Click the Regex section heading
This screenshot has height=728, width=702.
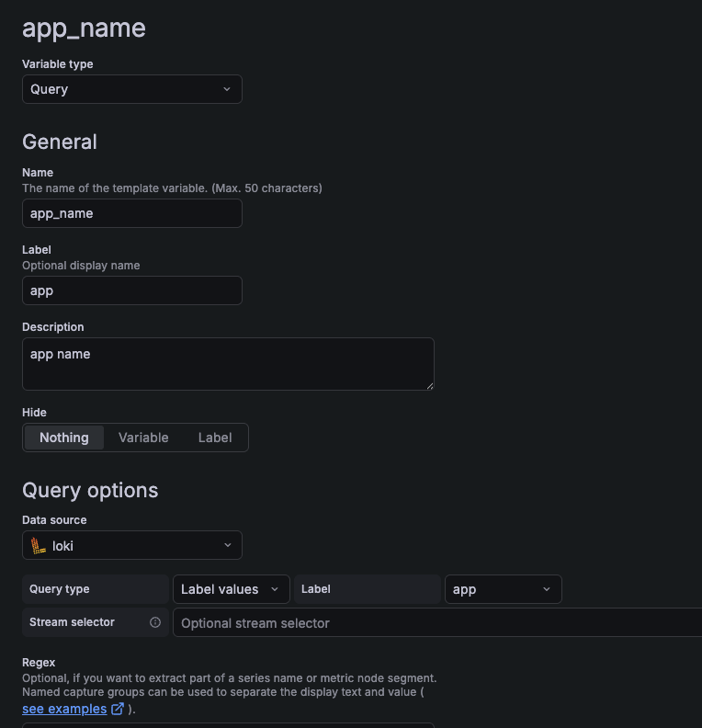(x=39, y=662)
